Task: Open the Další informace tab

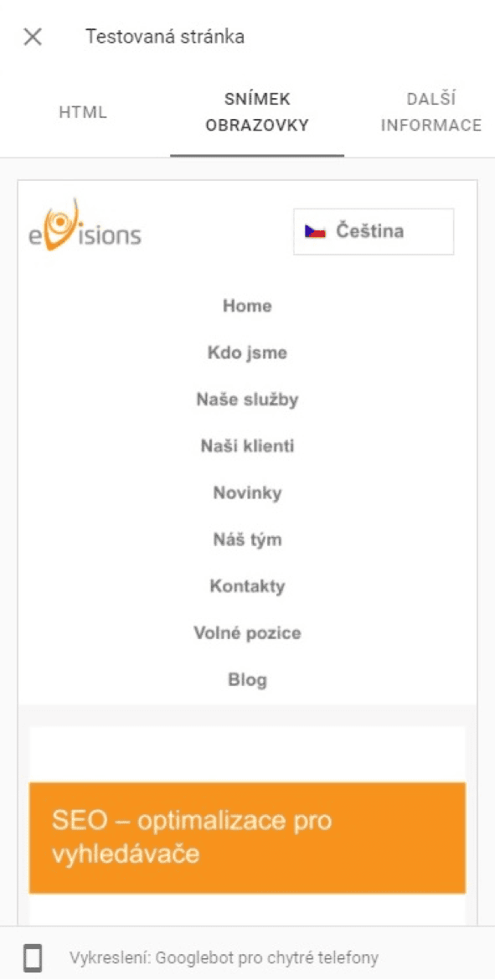Action: coord(431,112)
